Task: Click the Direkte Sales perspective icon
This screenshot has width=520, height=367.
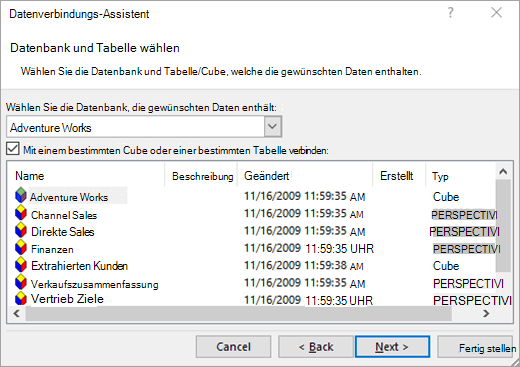Action: [21, 230]
